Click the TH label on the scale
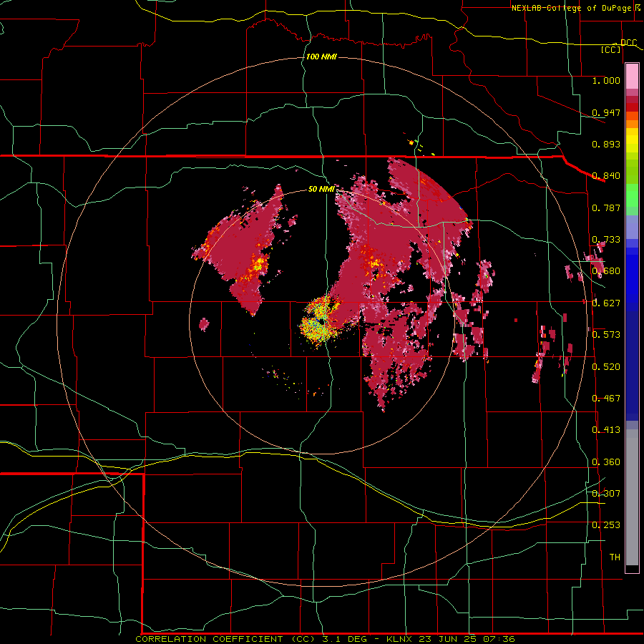 (615, 557)
